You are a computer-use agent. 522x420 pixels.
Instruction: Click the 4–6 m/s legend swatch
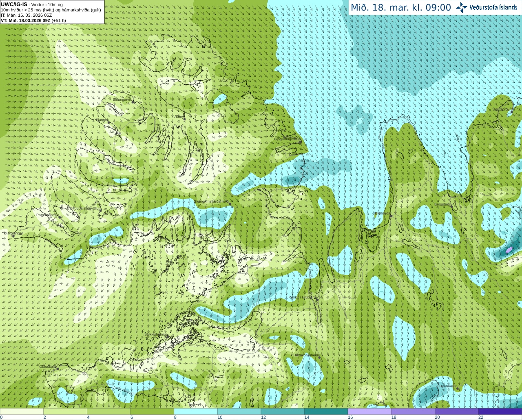pos(108,411)
